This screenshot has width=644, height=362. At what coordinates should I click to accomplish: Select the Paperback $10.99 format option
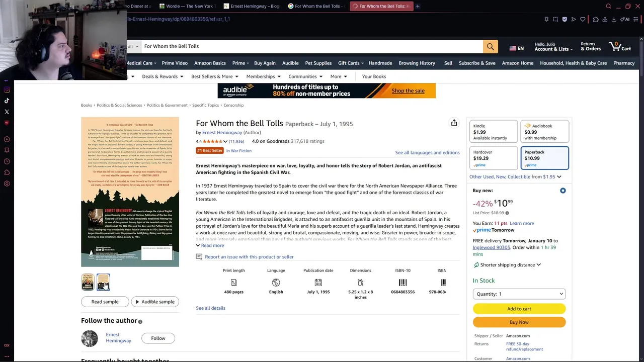coord(544,158)
